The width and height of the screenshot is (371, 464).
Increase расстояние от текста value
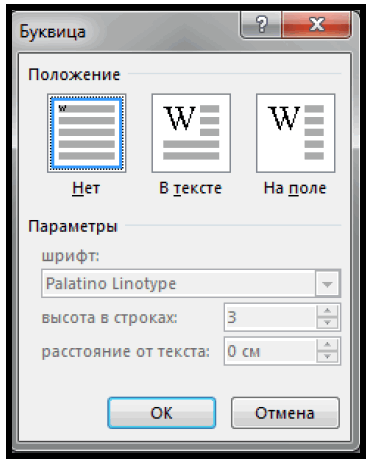tap(327, 345)
